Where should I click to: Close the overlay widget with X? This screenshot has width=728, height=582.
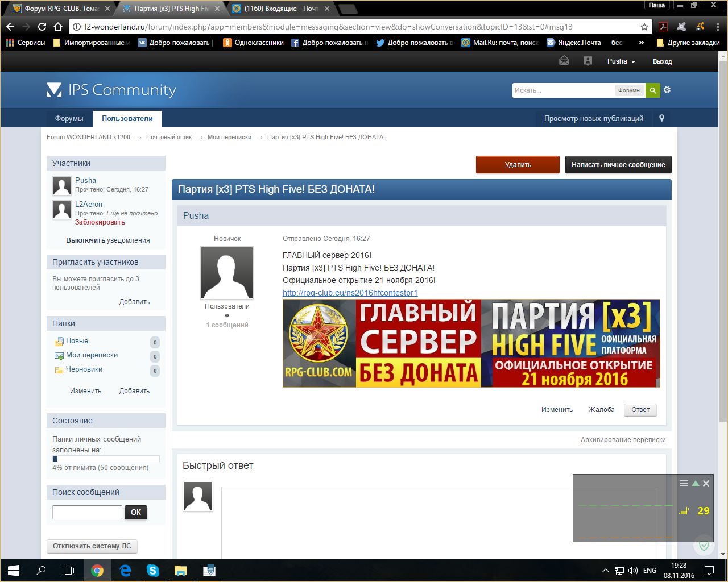pos(706,483)
